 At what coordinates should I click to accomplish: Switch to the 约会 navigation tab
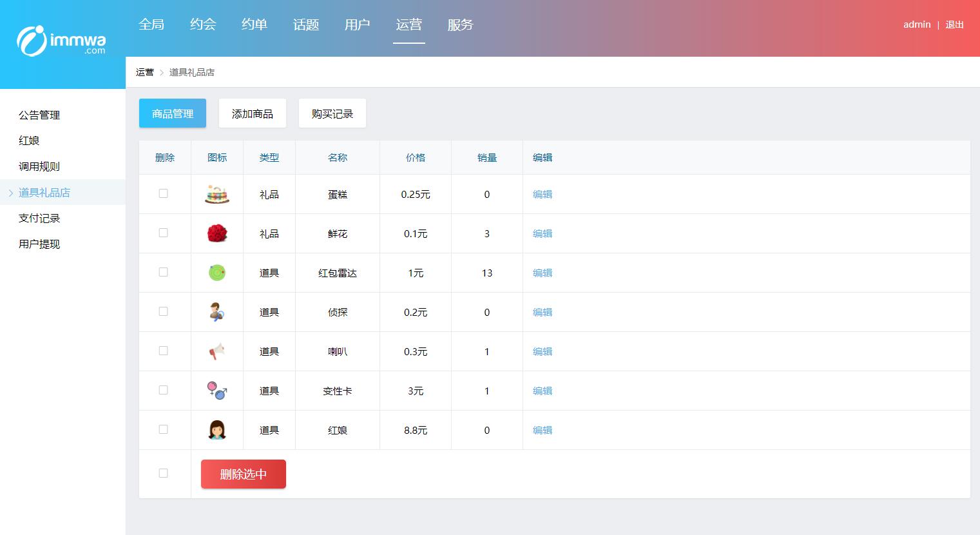(203, 24)
